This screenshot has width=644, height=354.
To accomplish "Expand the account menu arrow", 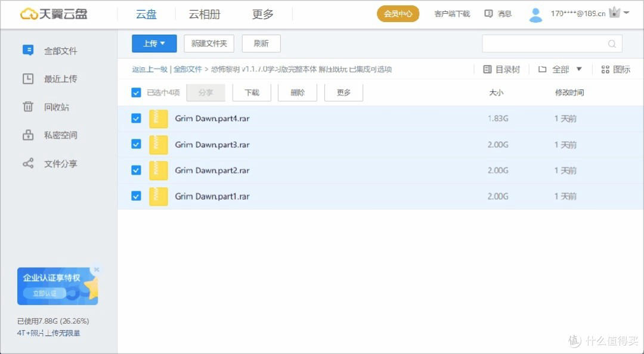I will coord(626,13).
